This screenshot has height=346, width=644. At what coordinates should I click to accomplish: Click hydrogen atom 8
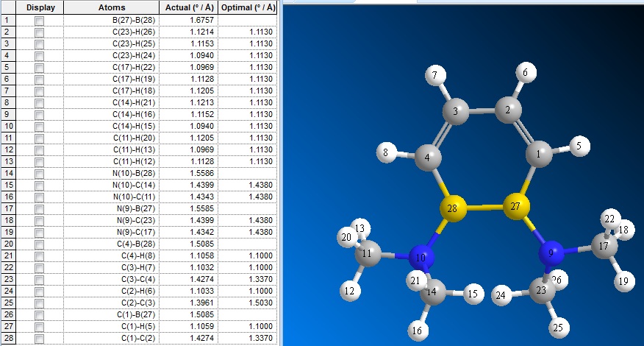386,152
